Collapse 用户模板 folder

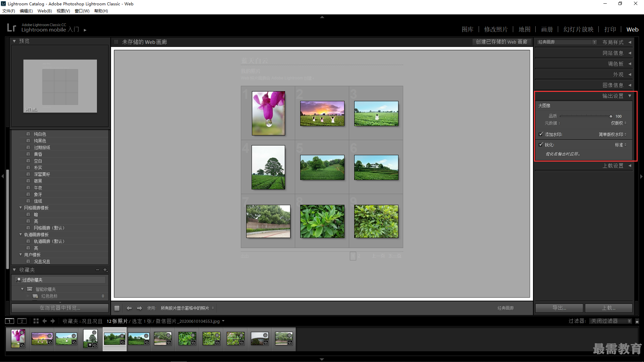point(20,254)
